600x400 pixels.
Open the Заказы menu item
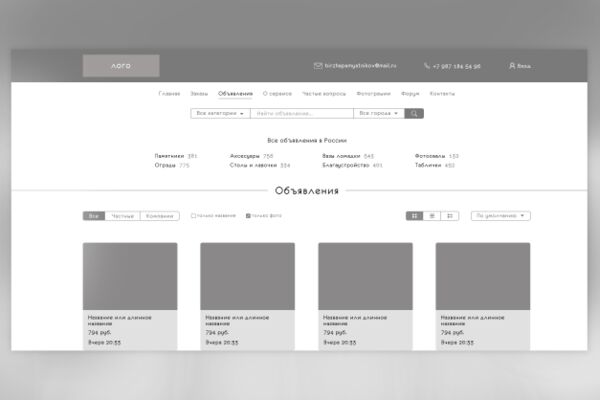[x=199, y=94]
